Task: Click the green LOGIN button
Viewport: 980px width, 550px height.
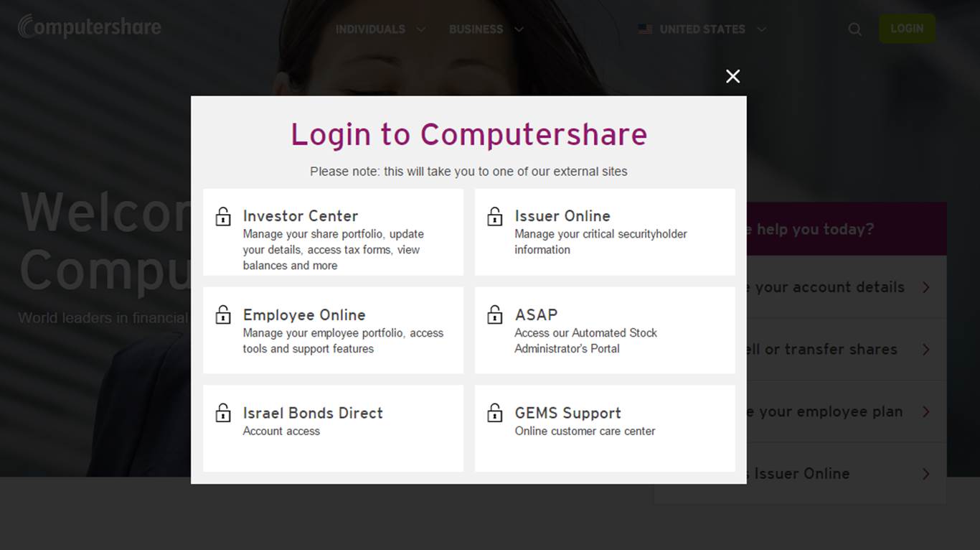Action: point(907,29)
